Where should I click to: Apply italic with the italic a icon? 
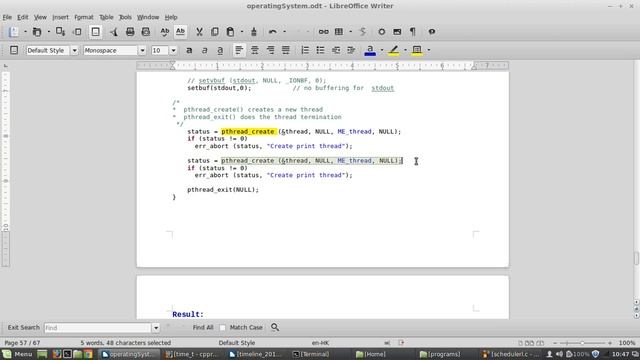click(x=204, y=50)
